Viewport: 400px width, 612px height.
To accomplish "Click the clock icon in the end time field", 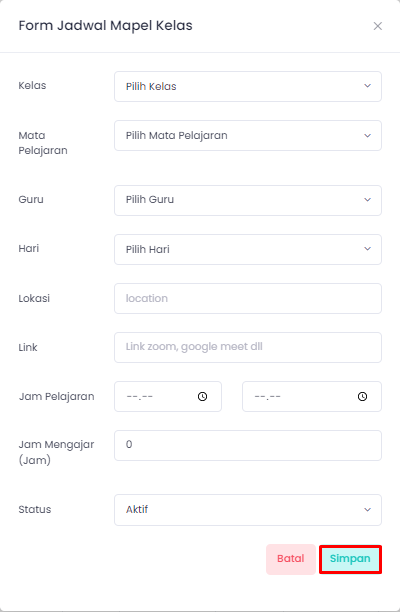I will click(362, 397).
